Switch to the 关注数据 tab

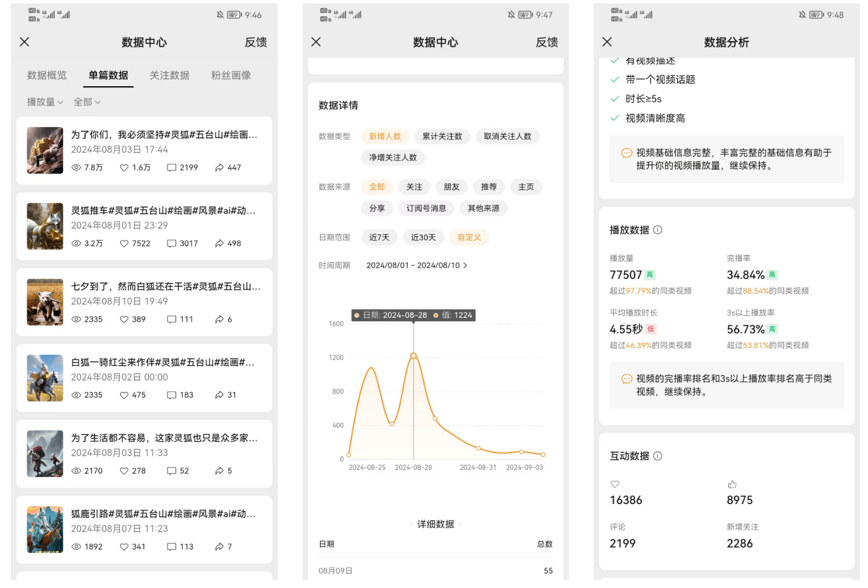tap(169, 75)
